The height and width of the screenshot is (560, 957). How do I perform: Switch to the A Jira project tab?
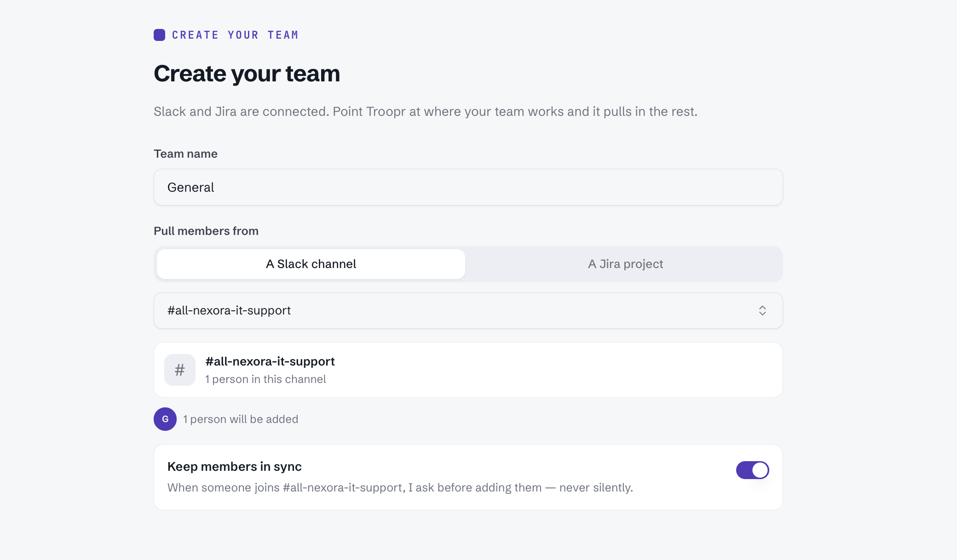[x=625, y=264]
